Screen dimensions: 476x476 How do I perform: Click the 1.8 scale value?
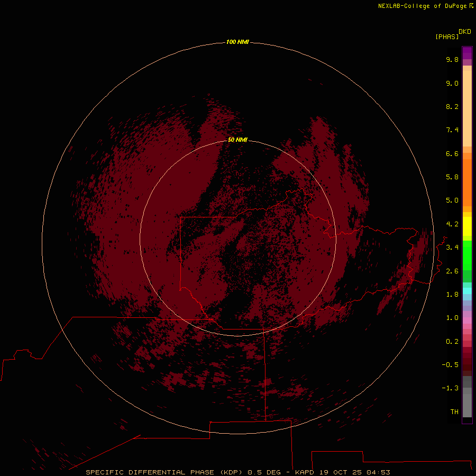click(452, 295)
